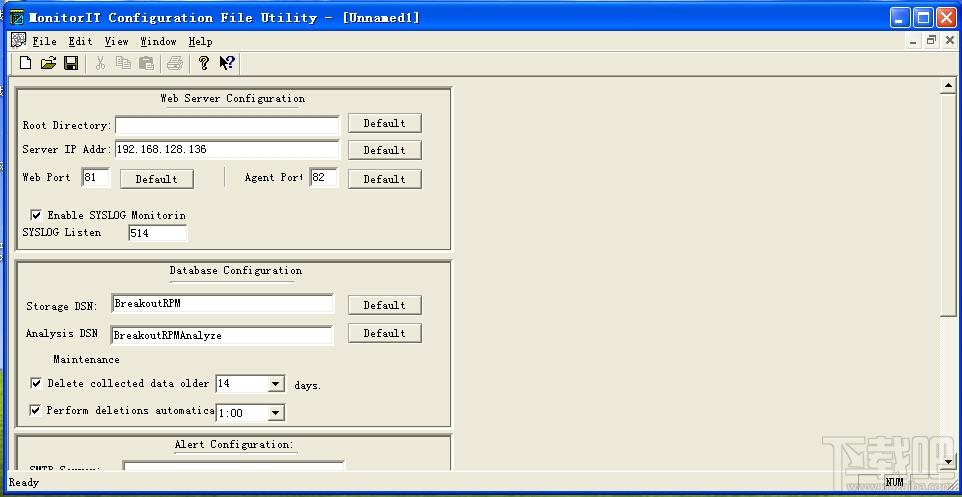This screenshot has width=962, height=497.
Task: Open the File menu
Action: point(44,41)
